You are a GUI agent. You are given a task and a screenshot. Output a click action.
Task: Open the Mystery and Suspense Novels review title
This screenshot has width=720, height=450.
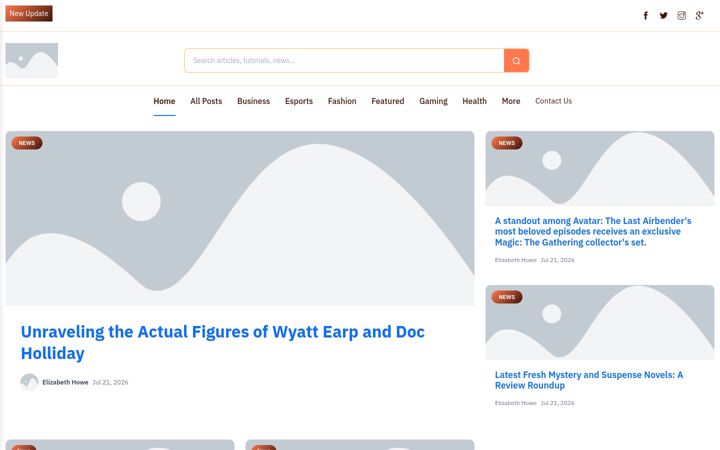coord(589,380)
